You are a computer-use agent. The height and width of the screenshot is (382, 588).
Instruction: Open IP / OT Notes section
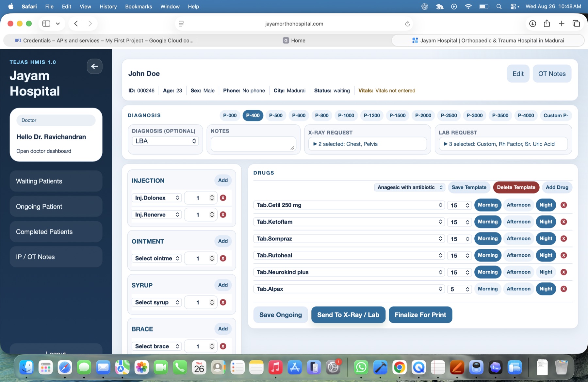pyautogui.click(x=56, y=257)
